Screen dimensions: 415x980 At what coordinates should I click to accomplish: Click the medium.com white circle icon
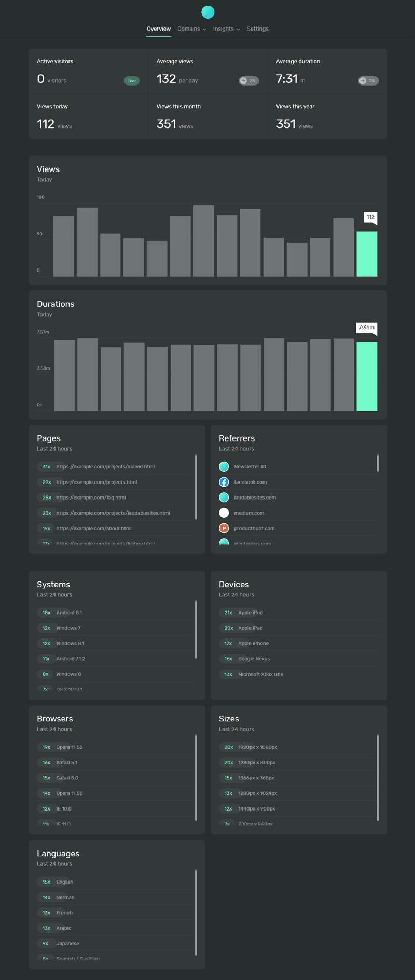click(224, 513)
